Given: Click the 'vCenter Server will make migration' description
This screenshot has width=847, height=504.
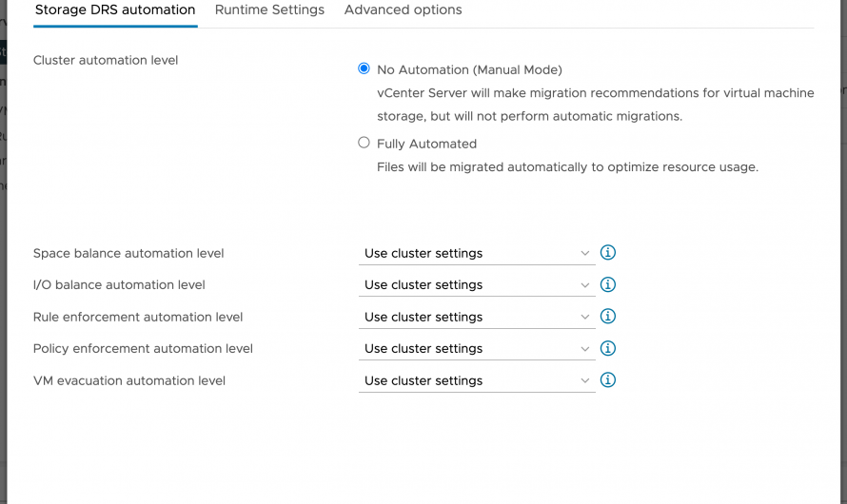Looking at the screenshot, I should pyautogui.click(x=595, y=93).
